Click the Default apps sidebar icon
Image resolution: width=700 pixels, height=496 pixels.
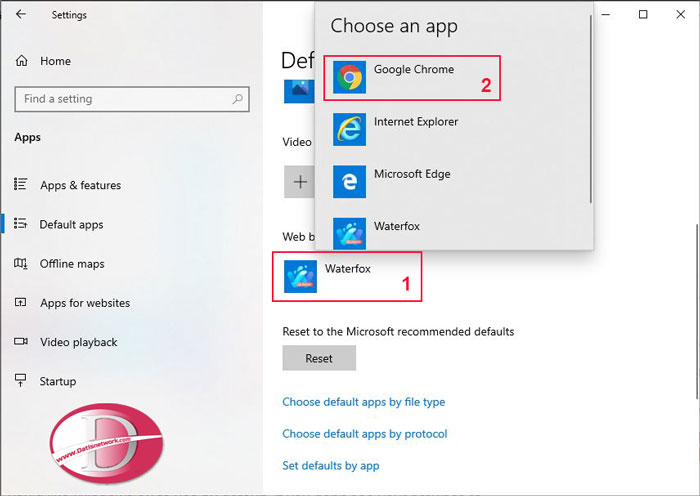(x=21, y=223)
